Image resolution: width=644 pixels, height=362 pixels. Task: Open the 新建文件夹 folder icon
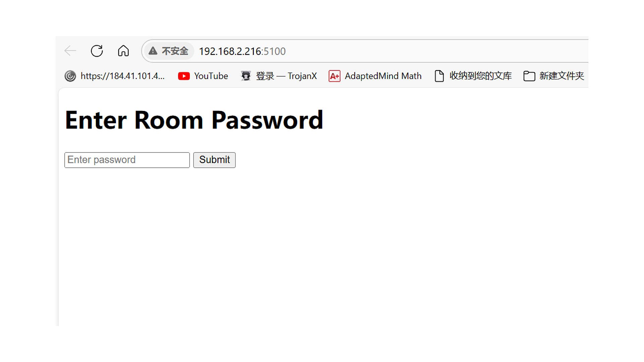[x=529, y=76]
